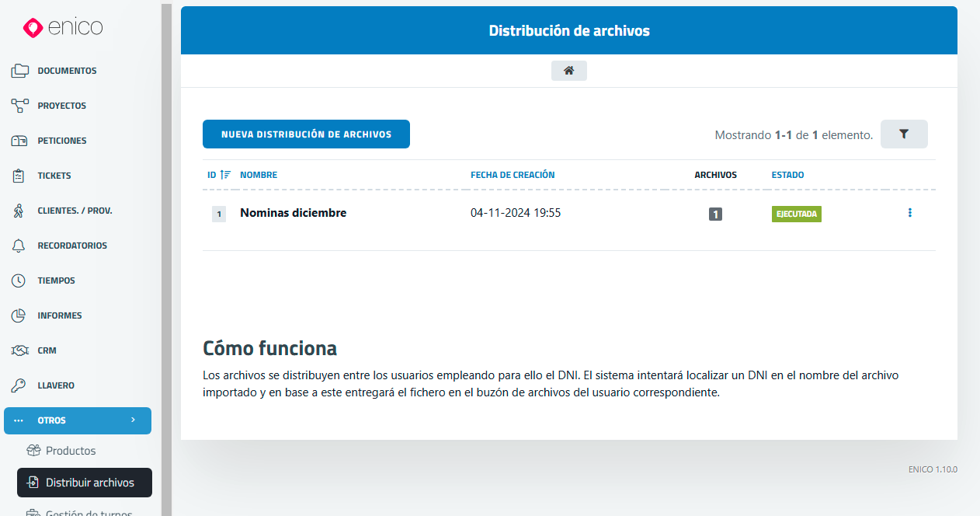This screenshot has height=516, width=980.
Task: Select Productos submenu item
Action: point(71,451)
